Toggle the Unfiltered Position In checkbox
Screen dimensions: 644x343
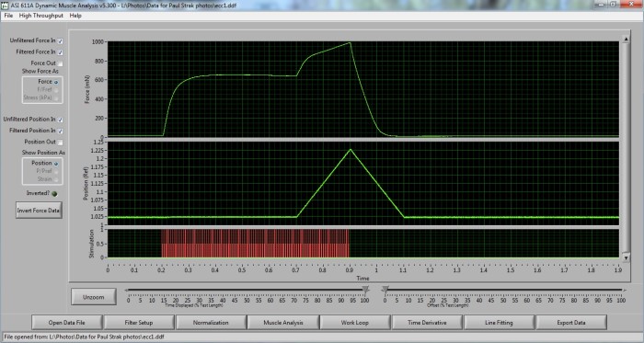[61, 120]
